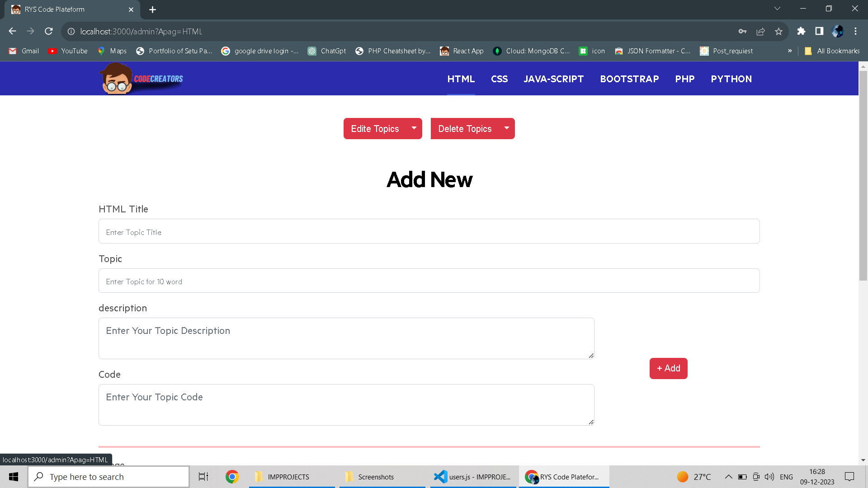Viewport: 868px width, 488px height.
Task: Click the share page icon
Action: point(760,31)
